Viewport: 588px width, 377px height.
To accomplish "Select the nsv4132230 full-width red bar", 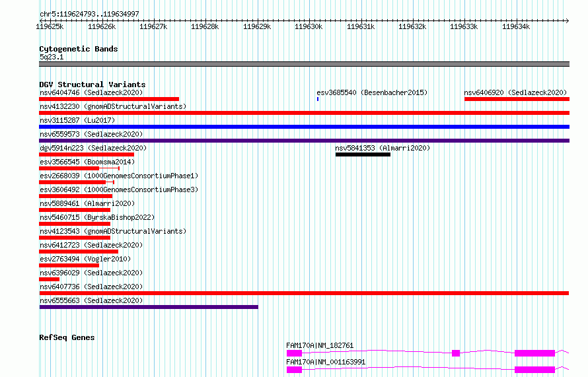I will [304, 113].
